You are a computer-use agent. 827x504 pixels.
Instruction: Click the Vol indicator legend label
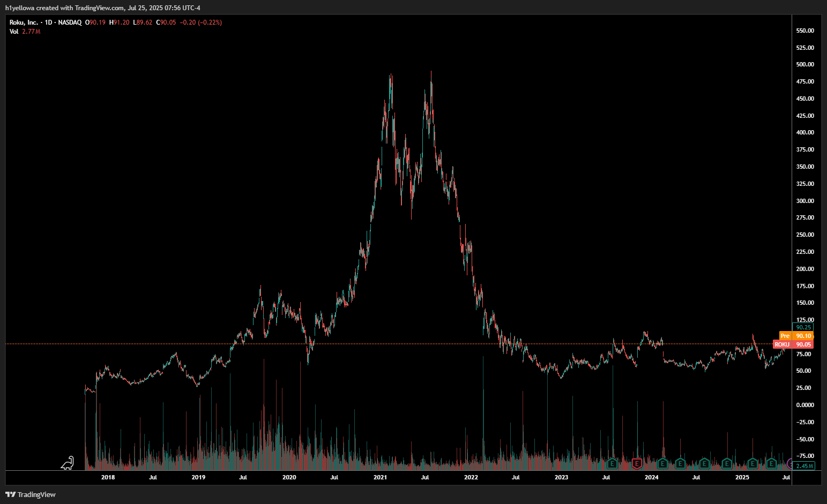point(14,32)
